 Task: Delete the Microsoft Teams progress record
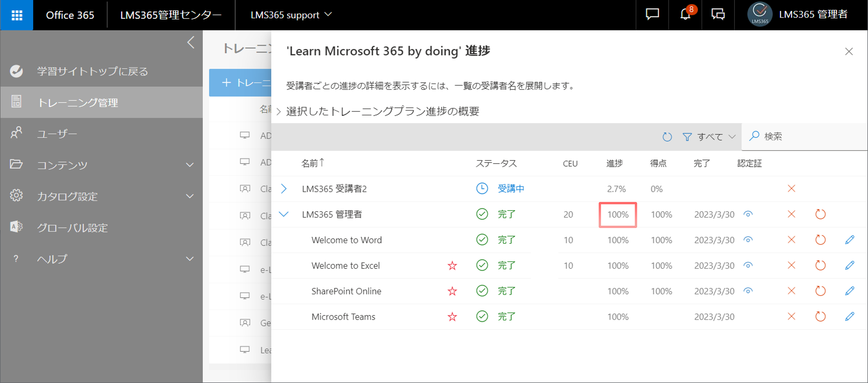tap(791, 317)
